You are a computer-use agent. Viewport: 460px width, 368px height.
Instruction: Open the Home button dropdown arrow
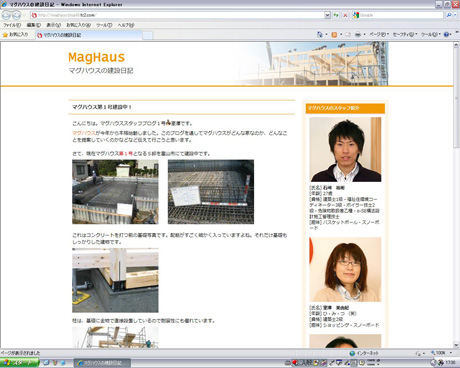click(326, 34)
